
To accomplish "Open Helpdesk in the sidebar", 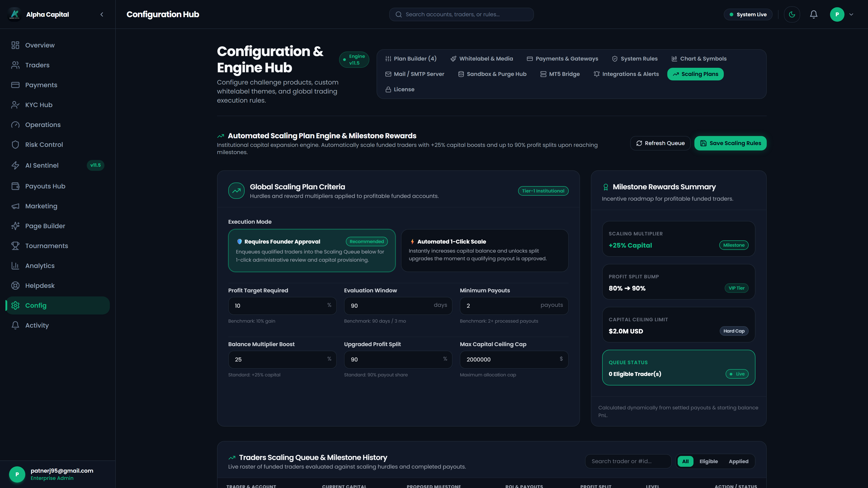I will [x=58, y=286].
